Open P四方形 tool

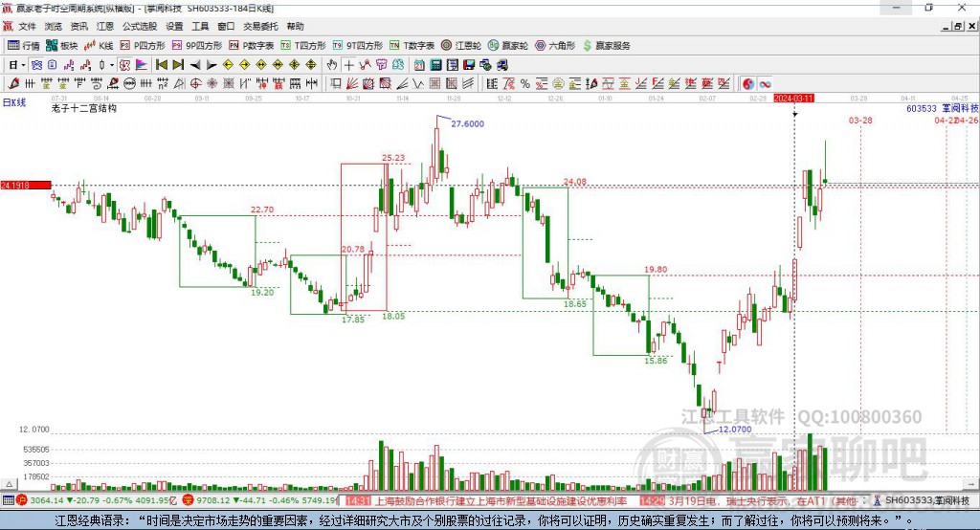coord(143,46)
